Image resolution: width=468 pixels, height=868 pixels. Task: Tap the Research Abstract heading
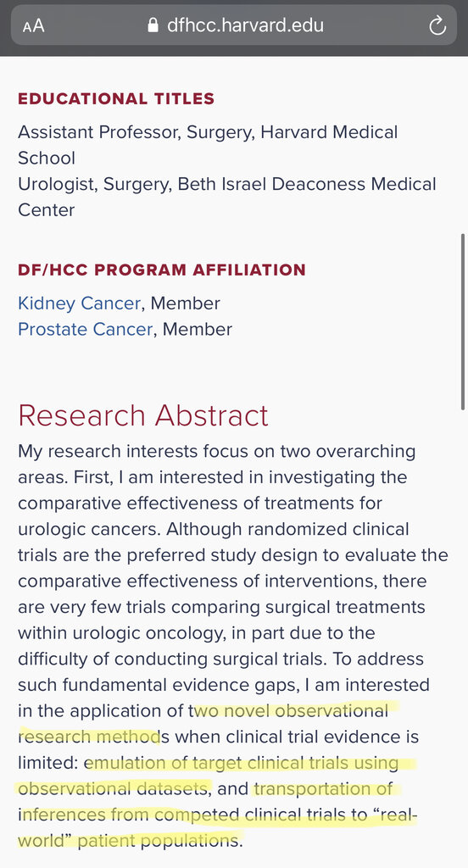click(x=143, y=415)
